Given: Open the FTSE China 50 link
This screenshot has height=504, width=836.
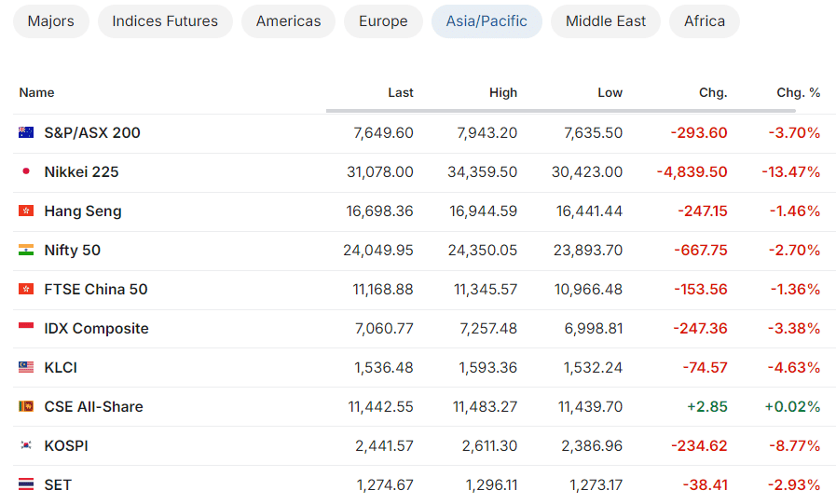Looking at the screenshot, I should pos(96,290).
